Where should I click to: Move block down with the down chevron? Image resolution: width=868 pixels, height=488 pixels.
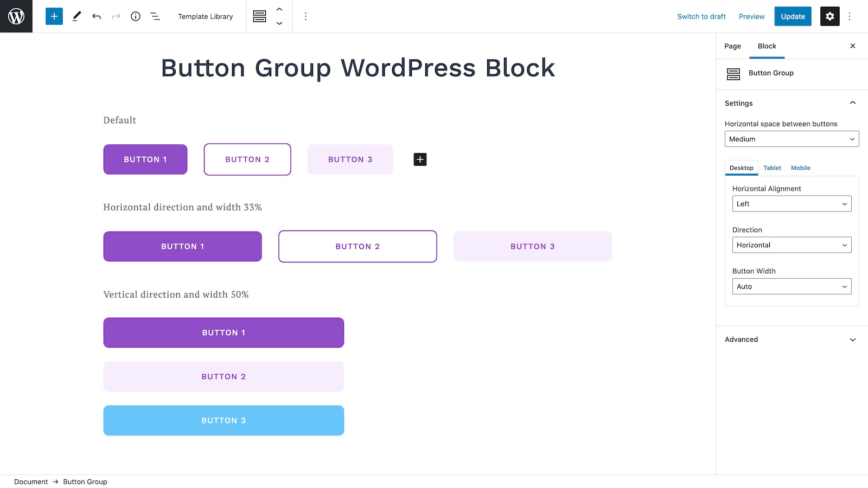279,23
